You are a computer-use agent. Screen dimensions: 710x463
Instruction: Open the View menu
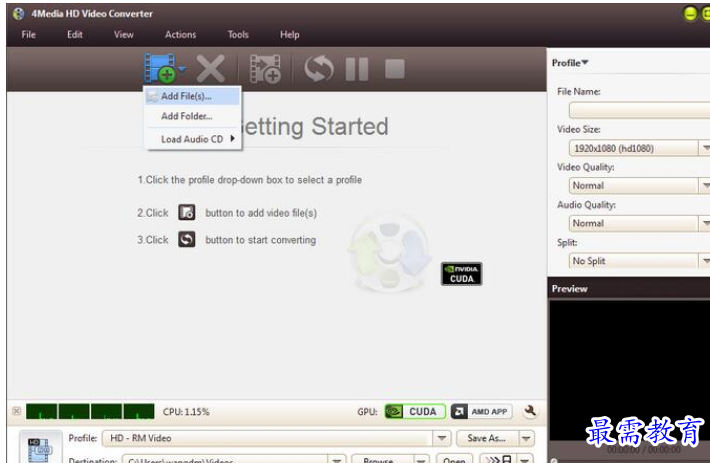click(124, 34)
